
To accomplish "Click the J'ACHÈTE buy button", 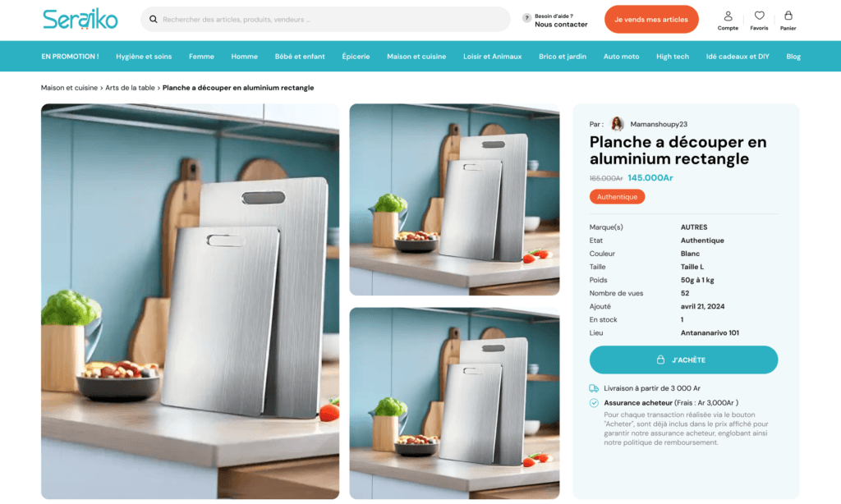I will [683, 360].
